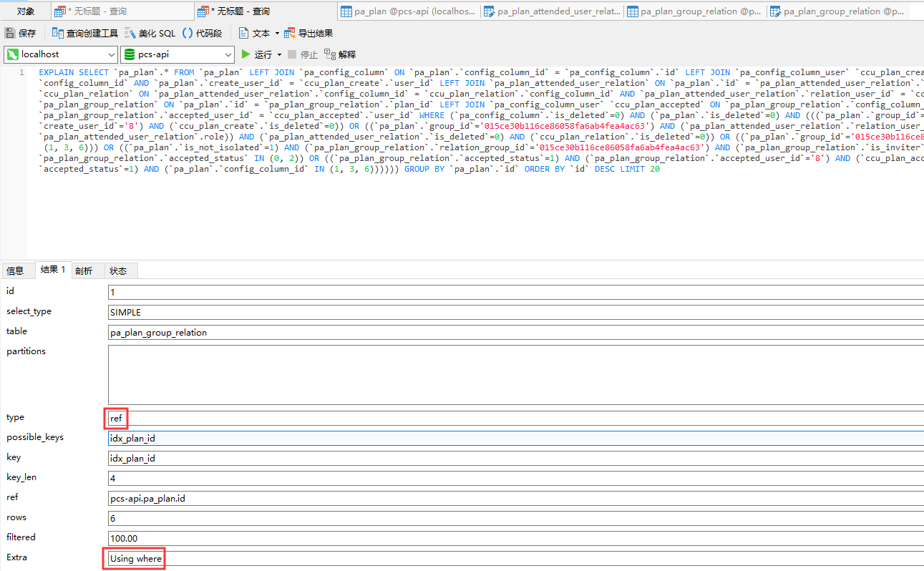
Task: Select the Info (信息) result tab
Action: click(16, 270)
